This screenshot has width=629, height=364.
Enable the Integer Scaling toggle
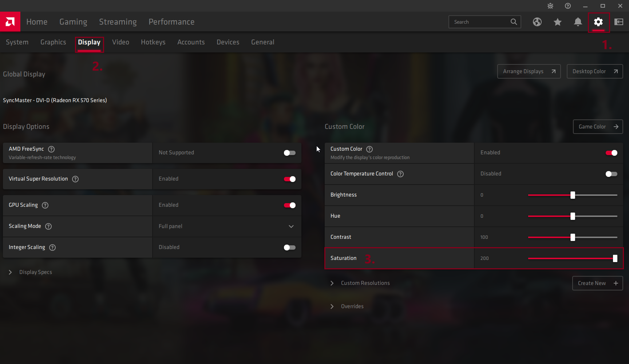pos(290,248)
